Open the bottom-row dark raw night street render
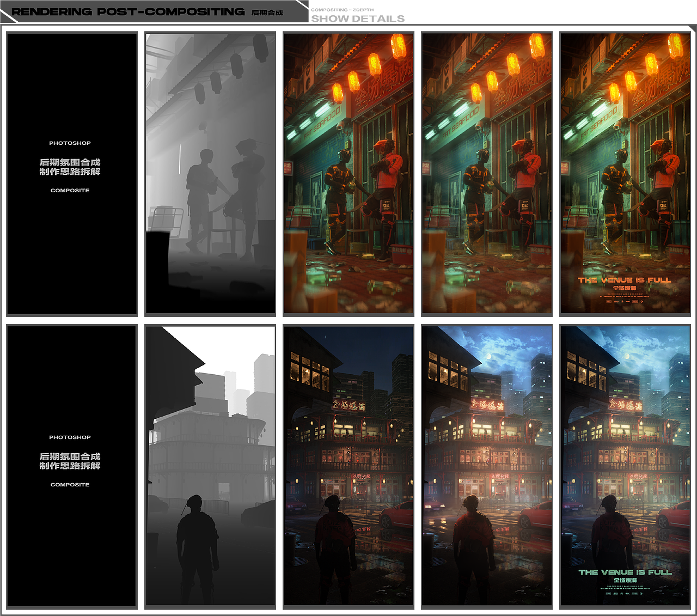Viewport: 697px width, 616px height. pos(348,467)
